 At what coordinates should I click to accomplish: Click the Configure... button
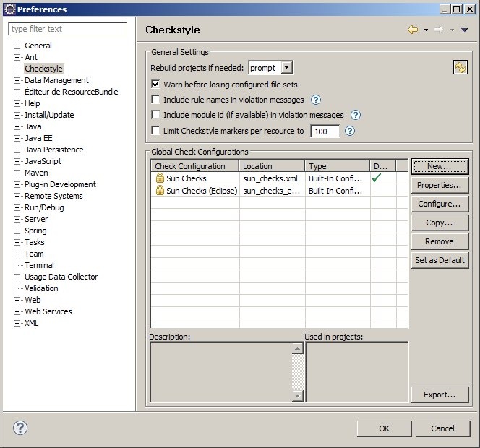[x=439, y=204]
